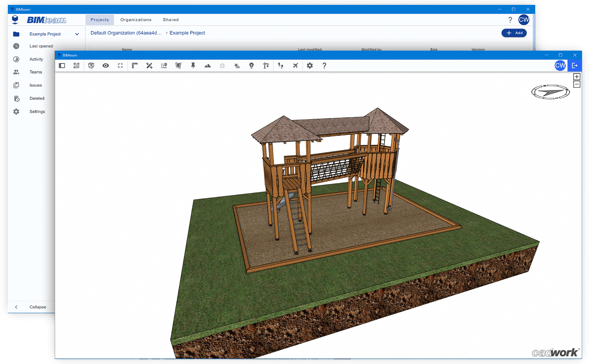Click the QR code icon
This screenshot has width=590, height=364.
tap(76, 66)
